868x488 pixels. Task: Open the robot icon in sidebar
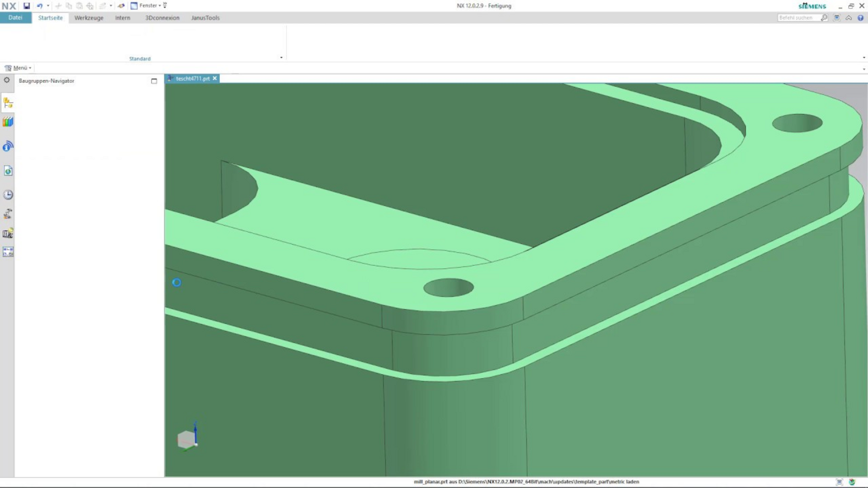point(8,214)
